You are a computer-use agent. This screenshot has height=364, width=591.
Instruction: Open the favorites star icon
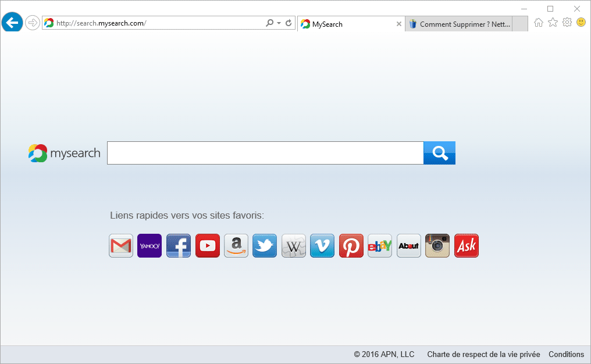point(553,23)
